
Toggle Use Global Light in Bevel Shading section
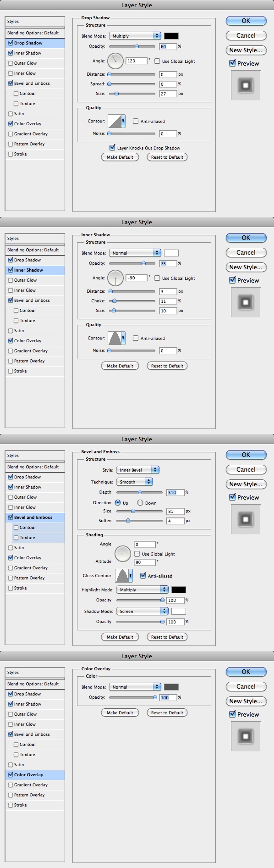click(137, 554)
